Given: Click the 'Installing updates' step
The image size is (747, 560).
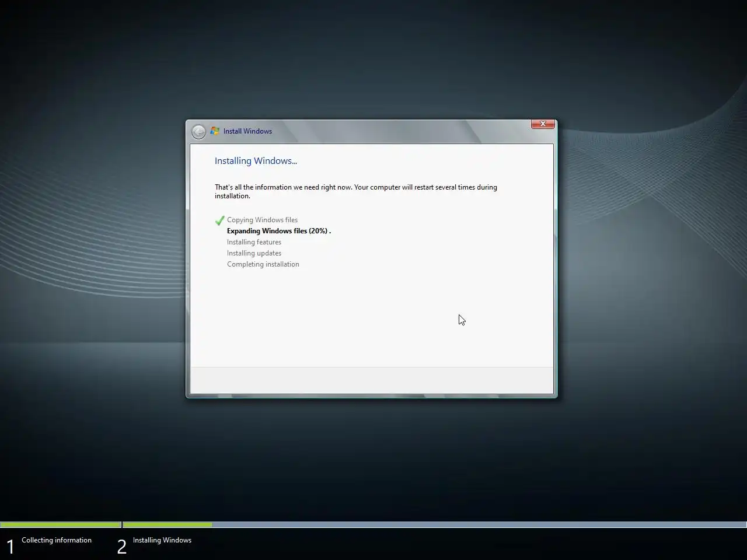Looking at the screenshot, I should [254, 253].
